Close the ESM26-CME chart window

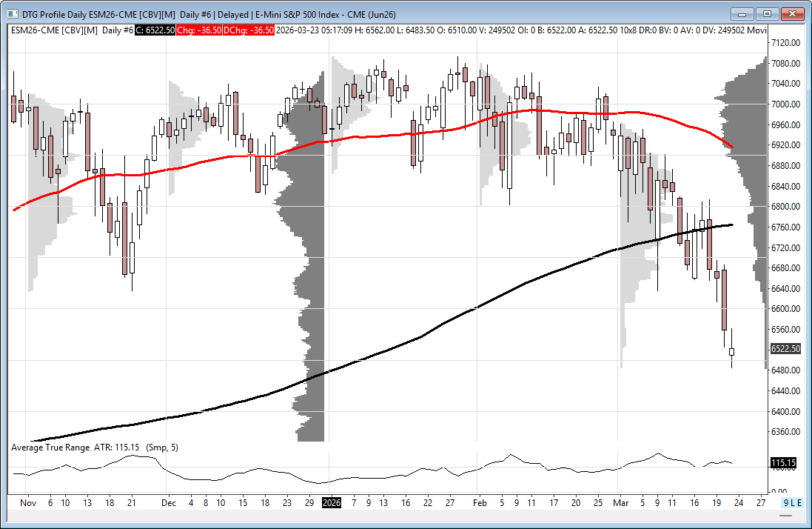click(793, 13)
